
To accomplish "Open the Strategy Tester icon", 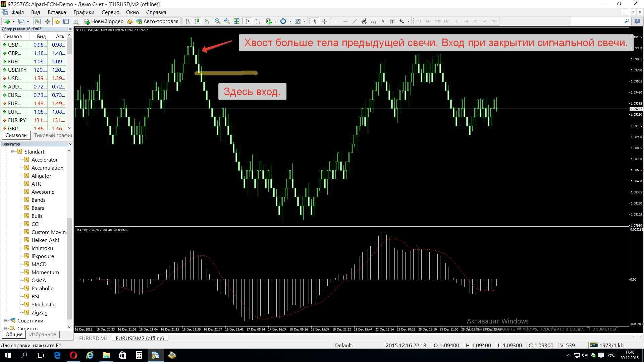I will pos(76,21).
